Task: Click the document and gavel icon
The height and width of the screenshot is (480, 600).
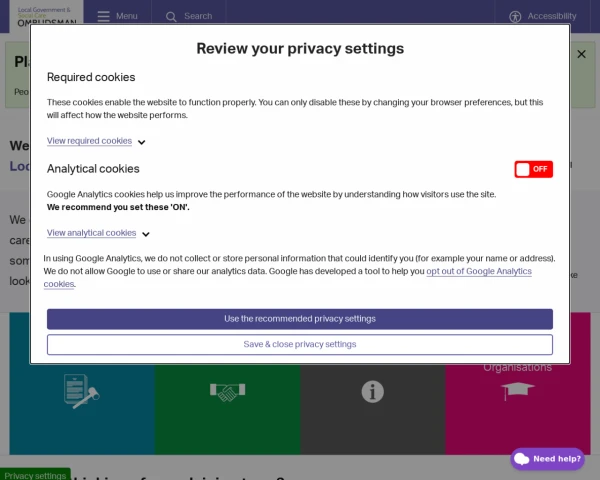Action: (x=81, y=389)
